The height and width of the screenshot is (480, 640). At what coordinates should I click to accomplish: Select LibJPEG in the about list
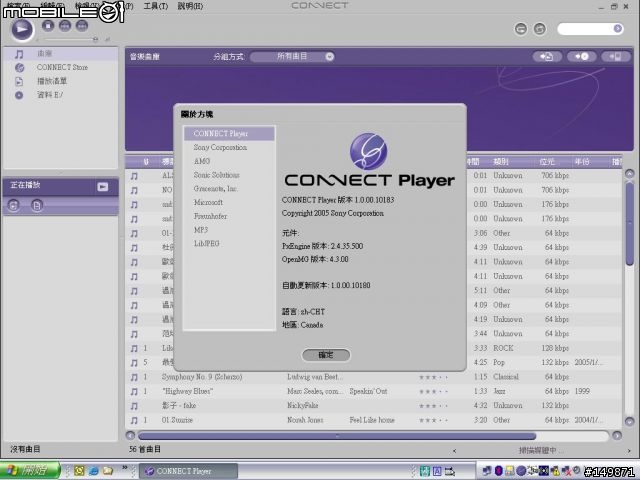click(x=229, y=244)
